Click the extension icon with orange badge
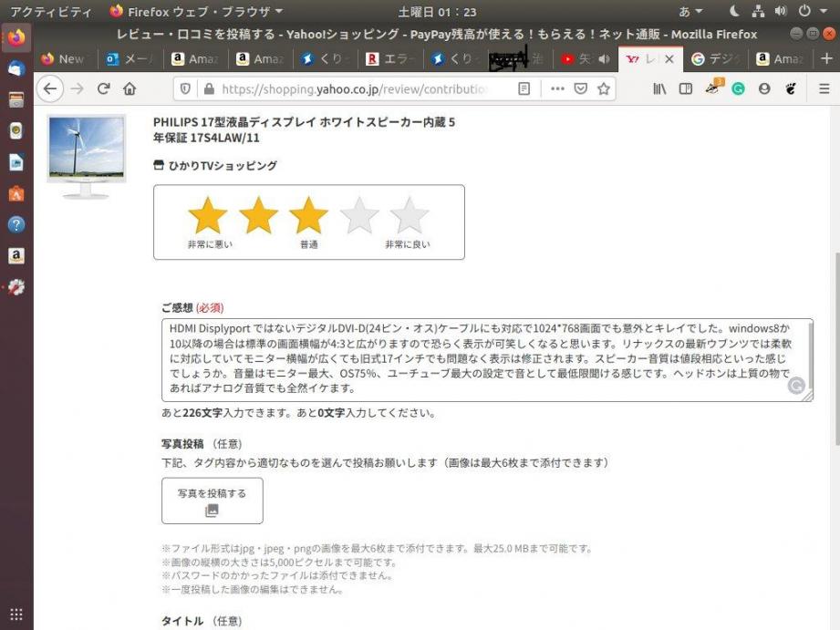The height and width of the screenshot is (630, 840). [713, 88]
